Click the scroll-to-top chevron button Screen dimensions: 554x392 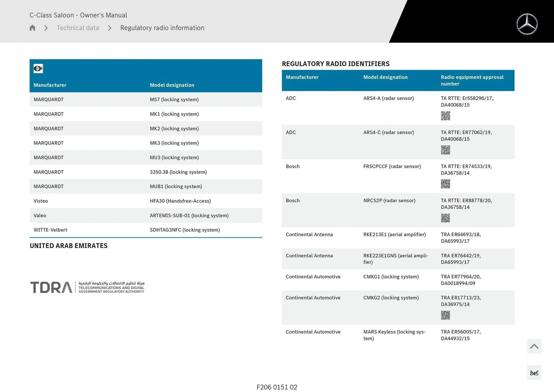534,346
